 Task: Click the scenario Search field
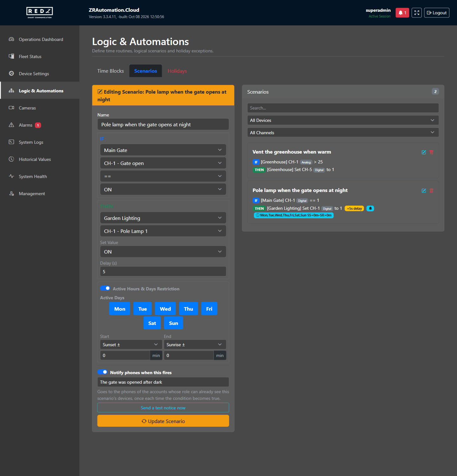343,108
